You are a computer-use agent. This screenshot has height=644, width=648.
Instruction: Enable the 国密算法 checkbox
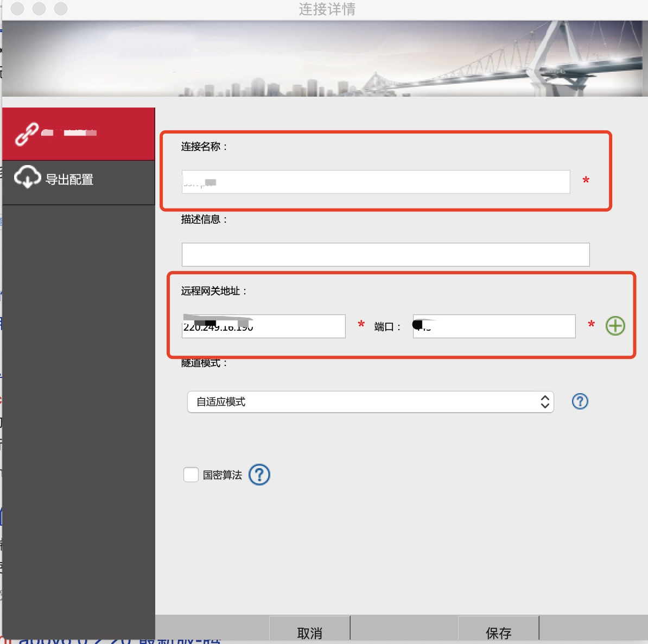coord(190,475)
